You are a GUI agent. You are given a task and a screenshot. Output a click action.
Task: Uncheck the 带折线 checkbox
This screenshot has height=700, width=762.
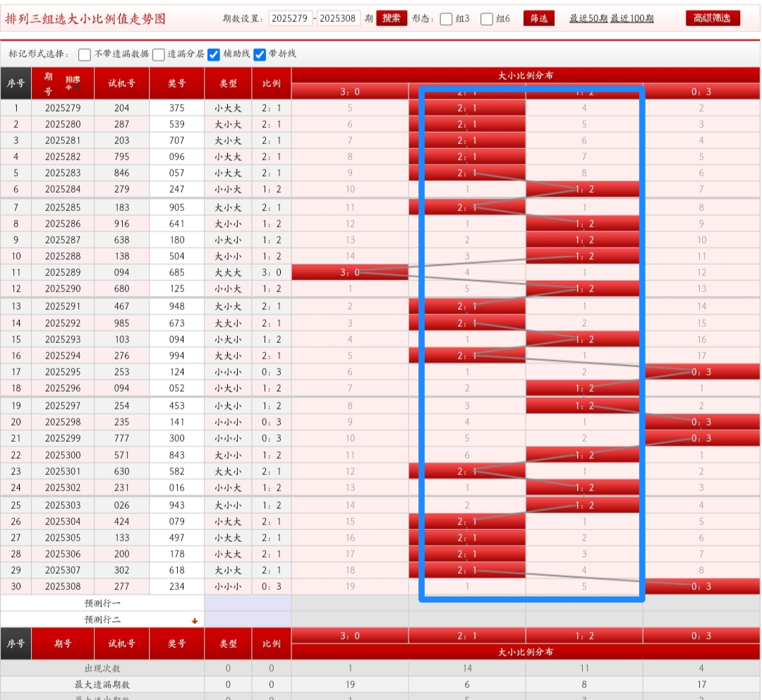coord(260,54)
